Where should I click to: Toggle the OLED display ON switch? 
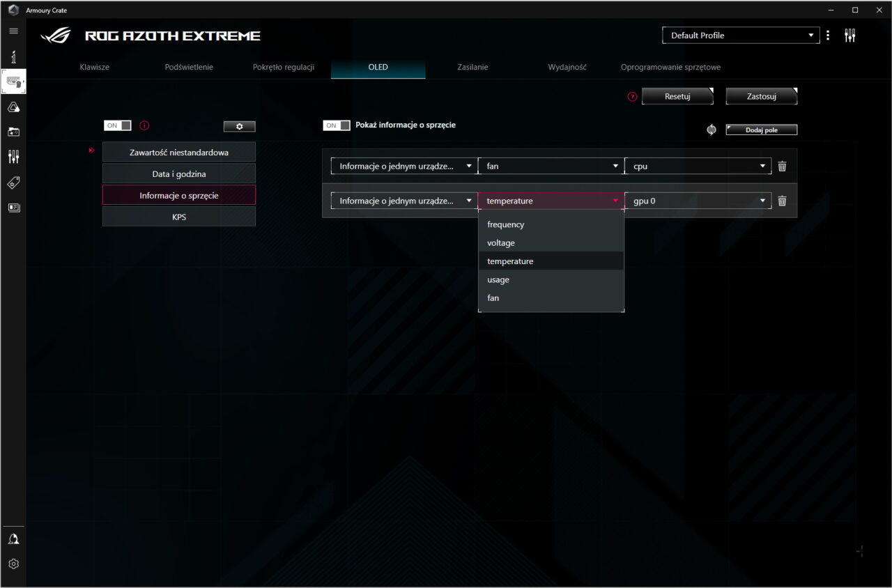click(x=118, y=125)
